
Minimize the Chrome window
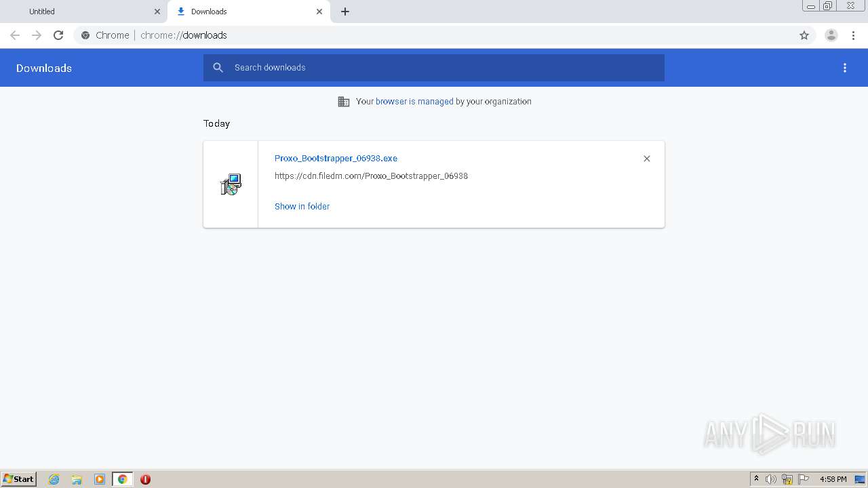coord(811,6)
